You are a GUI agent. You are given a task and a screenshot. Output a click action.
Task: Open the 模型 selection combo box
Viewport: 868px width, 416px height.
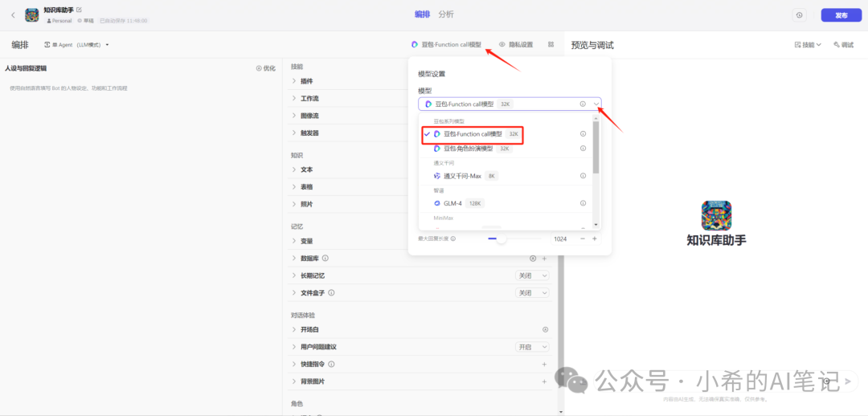tap(510, 104)
